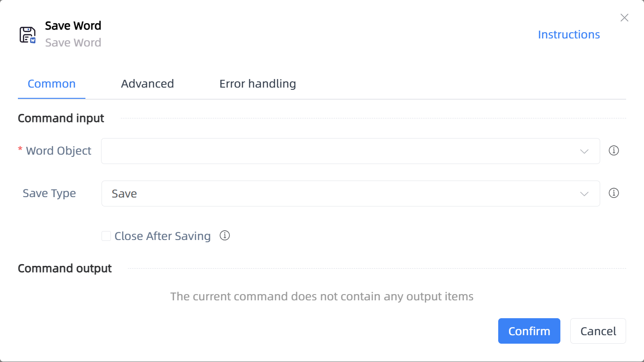Switch to the Common tab
The width and height of the screenshot is (644, 362).
pyautogui.click(x=51, y=84)
